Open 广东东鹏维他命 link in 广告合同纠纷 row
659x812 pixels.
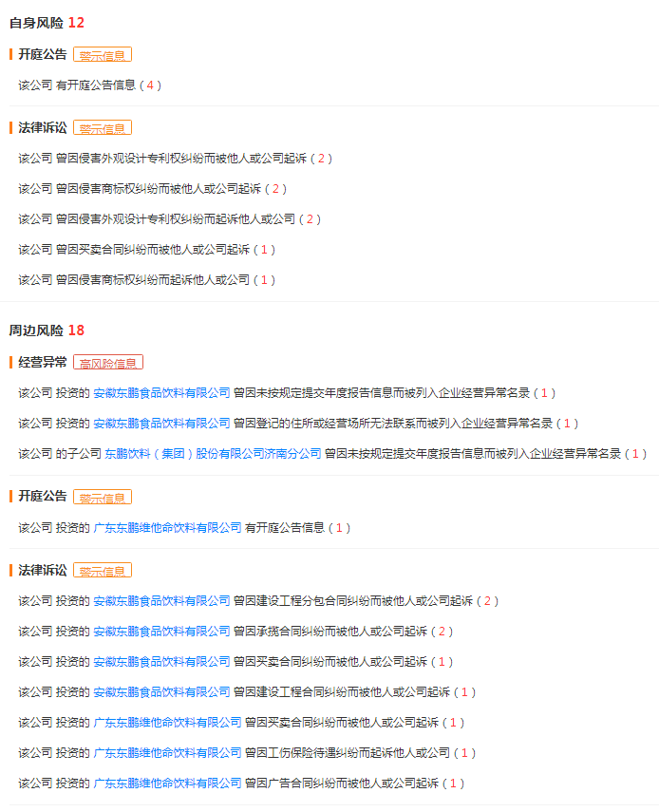click(x=167, y=784)
